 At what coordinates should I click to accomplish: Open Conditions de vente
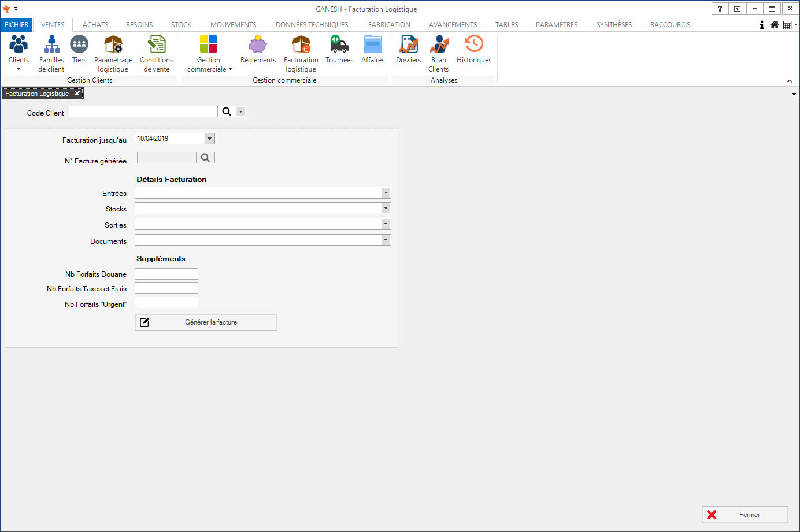[156, 45]
